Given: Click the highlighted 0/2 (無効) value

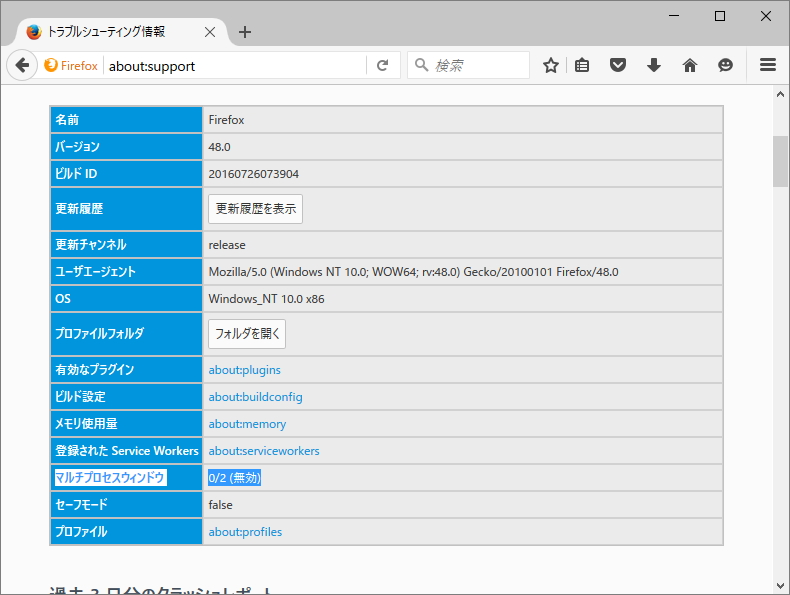Looking at the screenshot, I should click(x=234, y=478).
